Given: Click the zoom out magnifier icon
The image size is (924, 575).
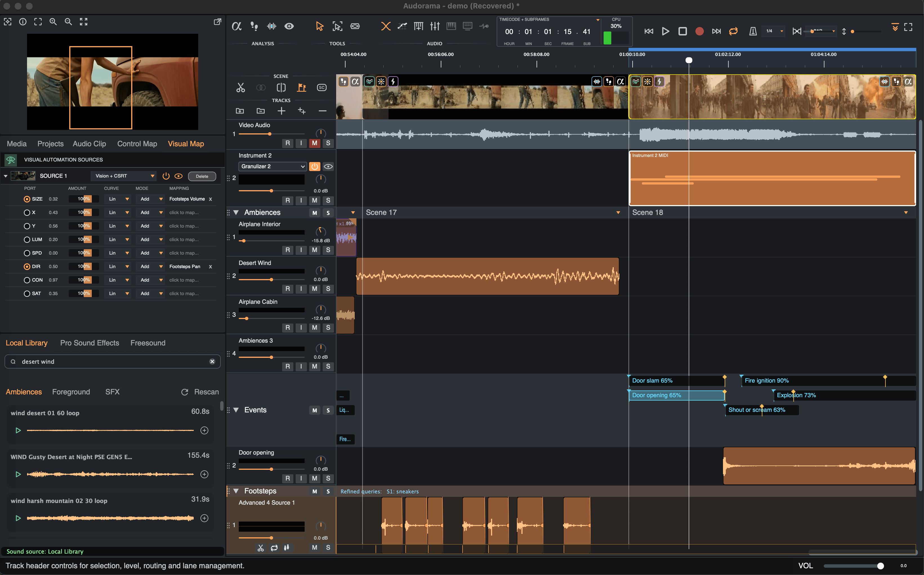Looking at the screenshot, I should pos(68,22).
